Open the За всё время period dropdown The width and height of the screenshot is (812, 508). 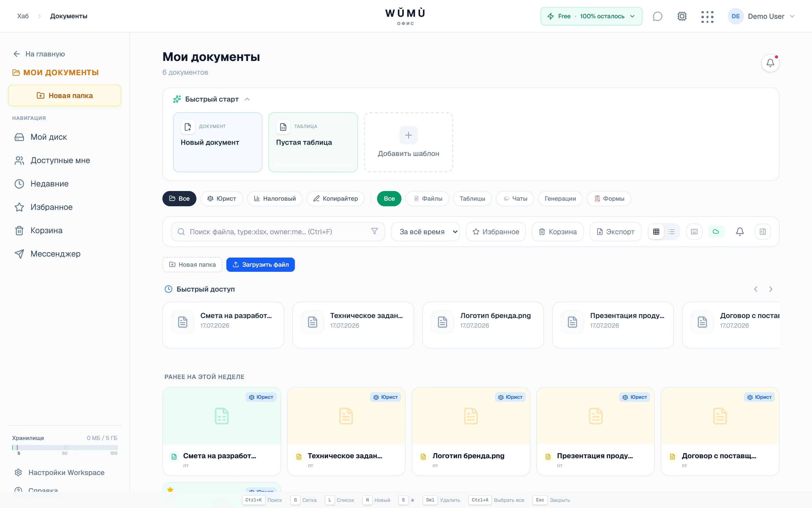click(426, 231)
